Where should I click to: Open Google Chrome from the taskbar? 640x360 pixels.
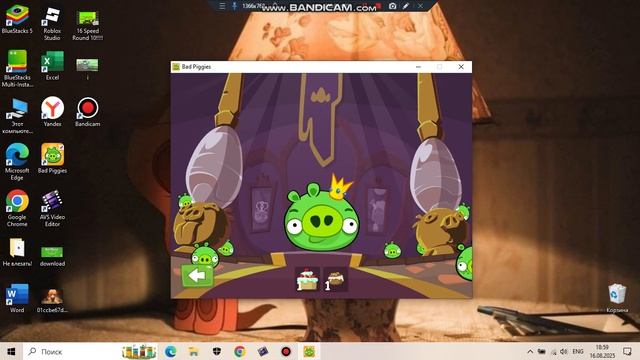[240, 351]
